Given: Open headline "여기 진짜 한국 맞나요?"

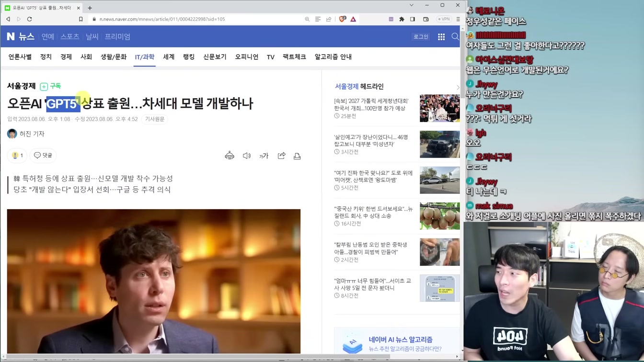Looking at the screenshot, I should click(x=373, y=177).
